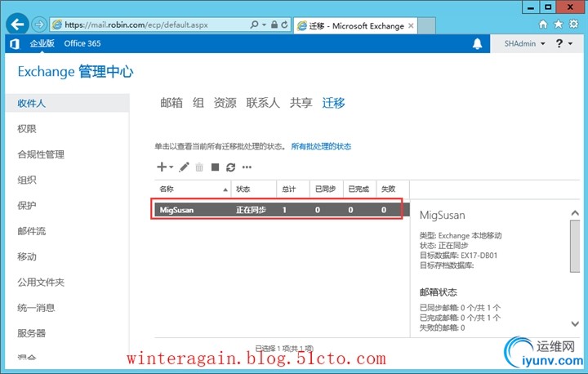Open the 组 tab
The image size is (588, 374).
198,103
